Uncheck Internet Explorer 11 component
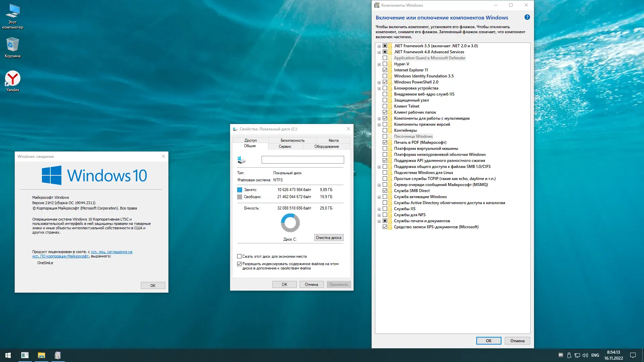644x362 pixels. tap(385, 70)
